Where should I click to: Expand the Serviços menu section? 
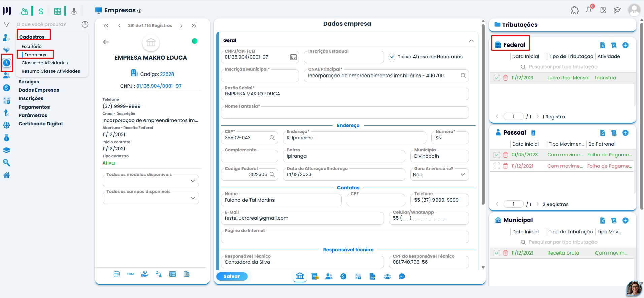coord(29,82)
